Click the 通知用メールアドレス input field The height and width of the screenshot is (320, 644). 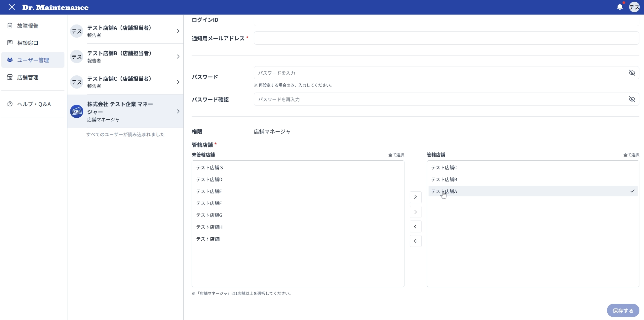click(x=446, y=38)
